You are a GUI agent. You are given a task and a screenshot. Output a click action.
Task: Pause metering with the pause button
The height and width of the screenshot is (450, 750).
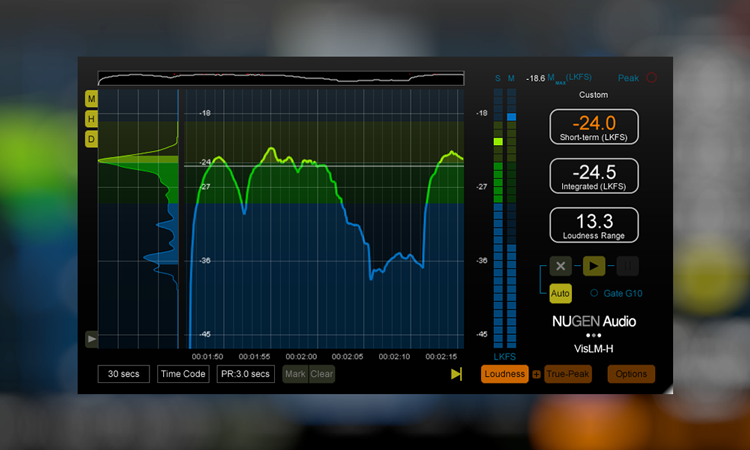pyautogui.click(x=627, y=266)
